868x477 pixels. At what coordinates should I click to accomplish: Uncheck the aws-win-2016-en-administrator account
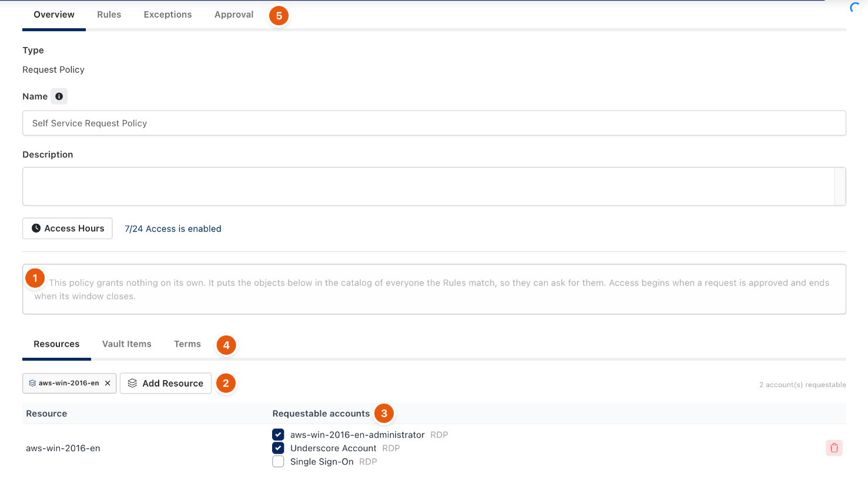point(278,435)
